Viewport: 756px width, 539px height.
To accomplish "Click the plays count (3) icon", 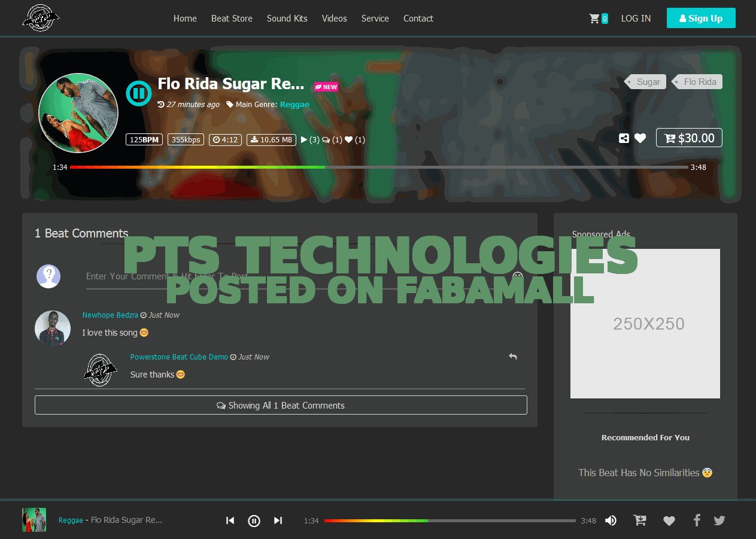I will 310,140.
